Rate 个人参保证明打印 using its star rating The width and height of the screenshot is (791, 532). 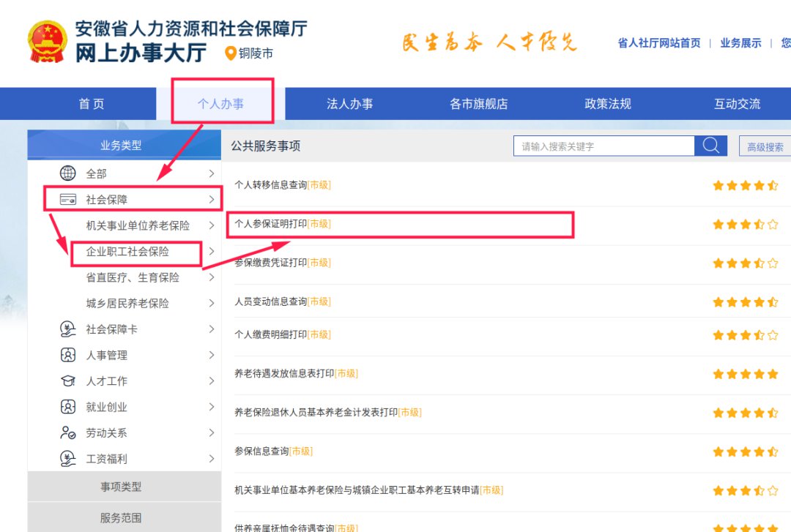coord(745,225)
